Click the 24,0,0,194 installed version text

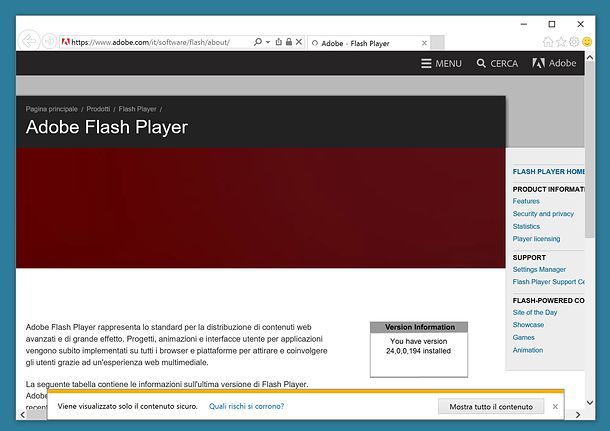coord(418,351)
